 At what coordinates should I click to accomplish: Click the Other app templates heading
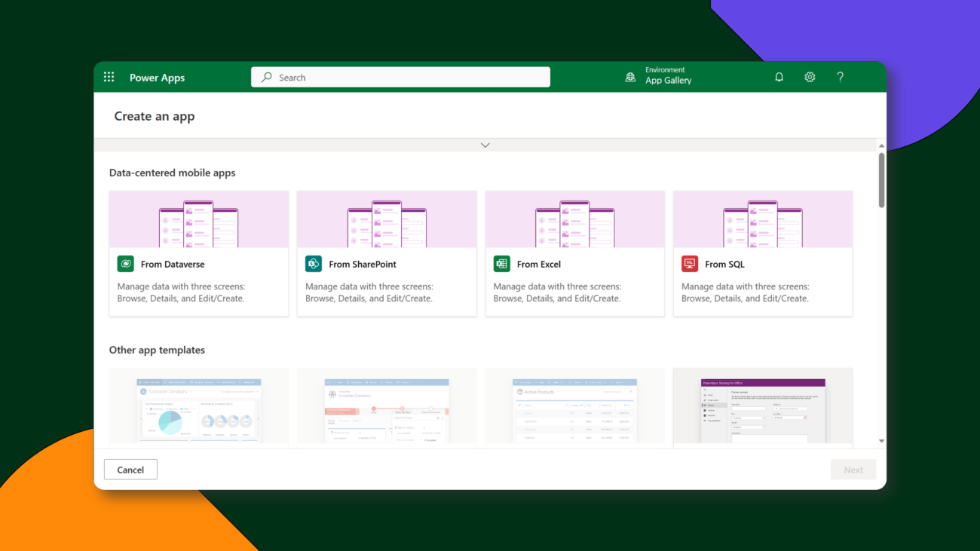157,350
